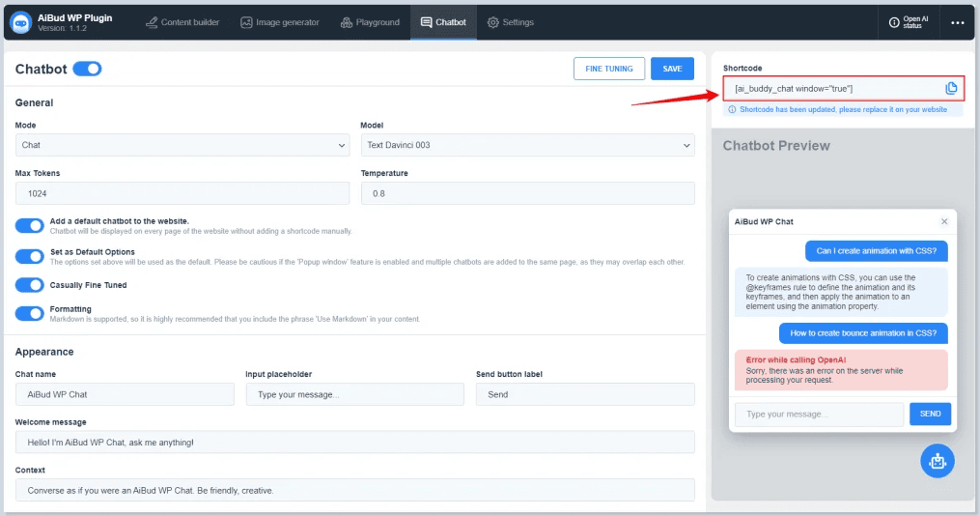Click the AiBud WP Plugin logo icon
This screenshot has height=516, width=980.
point(21,22)
